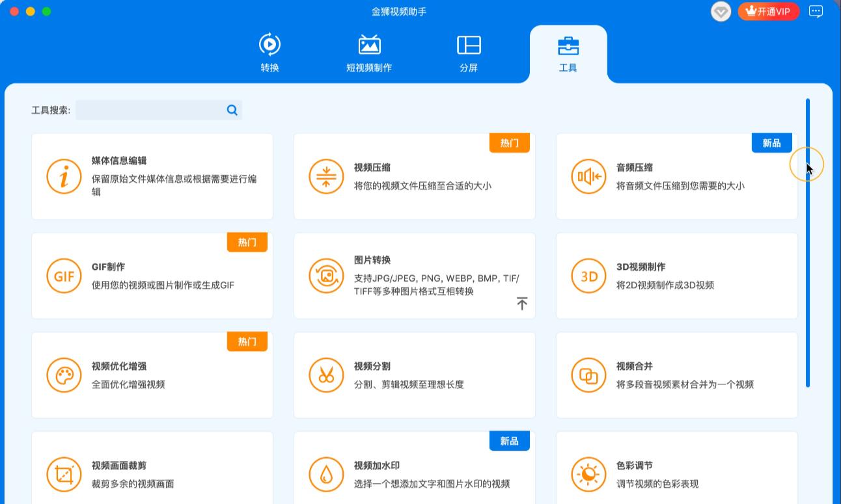Image resolution: width=841 pixels, height=504 pixels.
Task: Click the GIF制作 circular GIF icon
Action: click(64, 275)
